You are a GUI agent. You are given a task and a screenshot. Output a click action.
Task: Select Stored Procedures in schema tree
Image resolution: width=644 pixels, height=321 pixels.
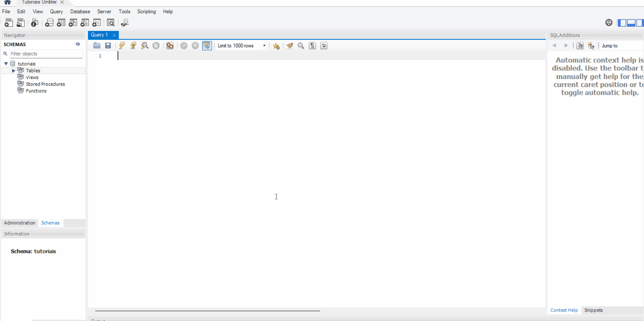[x=45, y=84]
